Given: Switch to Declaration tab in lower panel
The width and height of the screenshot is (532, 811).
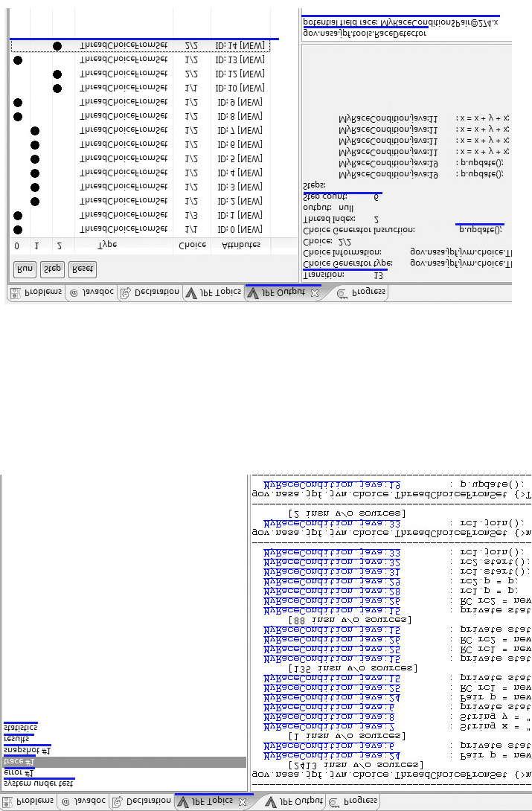Looking at the screenshot, I should click(x=141, y=801).
